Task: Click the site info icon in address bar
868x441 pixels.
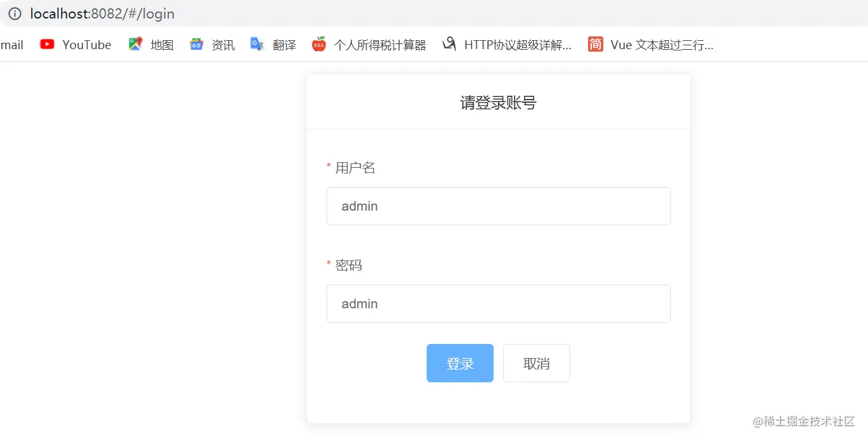Action: pos(15,13)
